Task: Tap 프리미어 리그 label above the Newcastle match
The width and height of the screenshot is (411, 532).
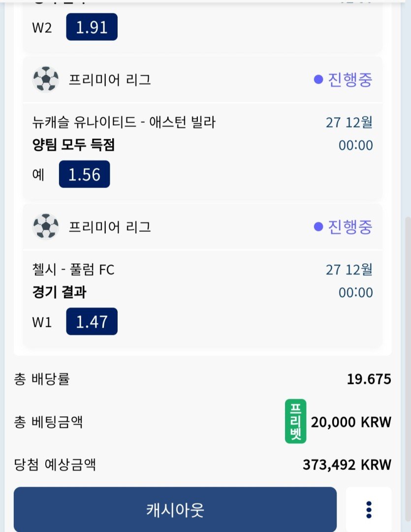Action: (109, 79)
